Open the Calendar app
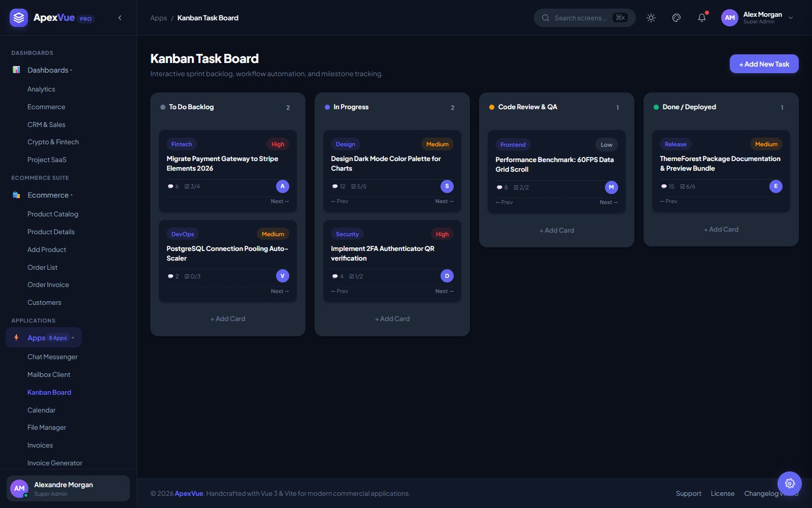The image size is (812, 508). pyautogui.click(x=41, y=410)
